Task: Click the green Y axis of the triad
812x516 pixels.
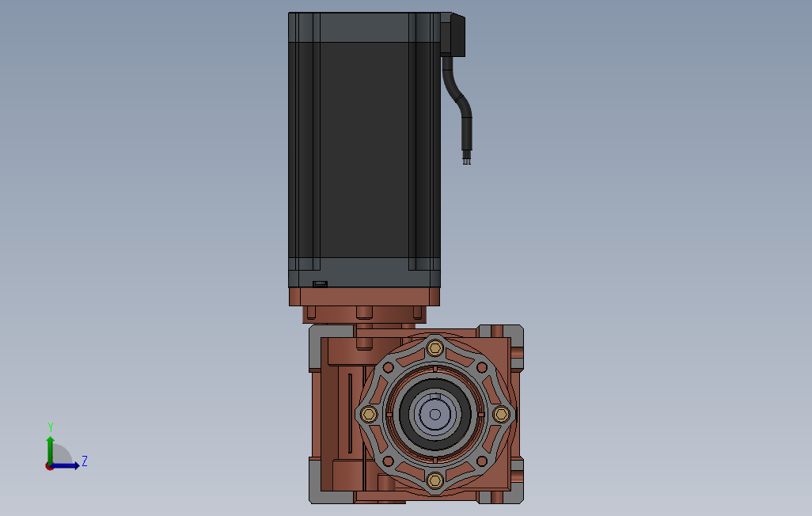Action: coord(50,450)
